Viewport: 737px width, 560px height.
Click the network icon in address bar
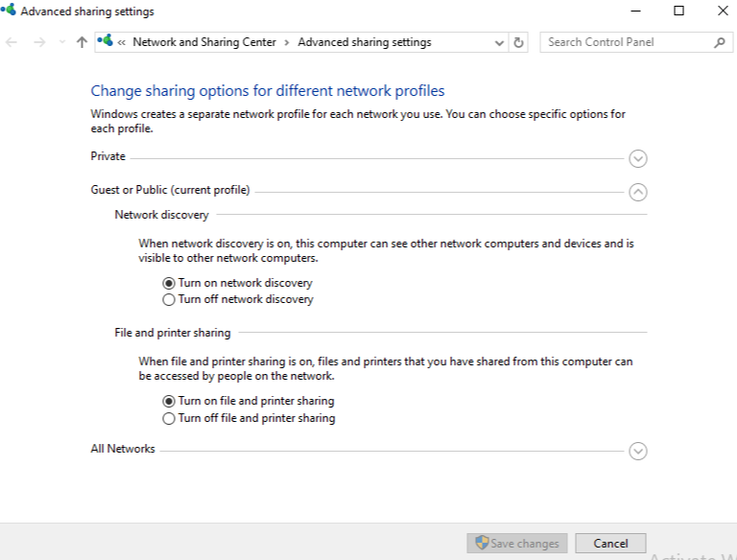pyautogui.click(x=105, y=41)
